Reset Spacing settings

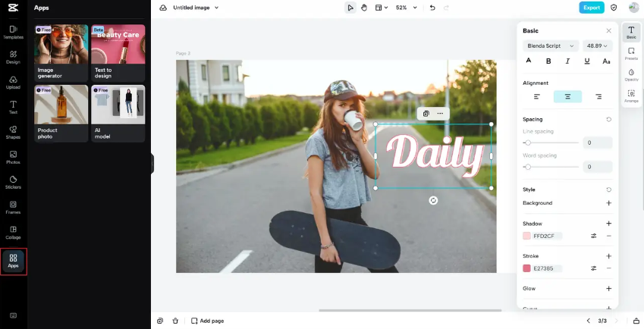coord(608,119)
